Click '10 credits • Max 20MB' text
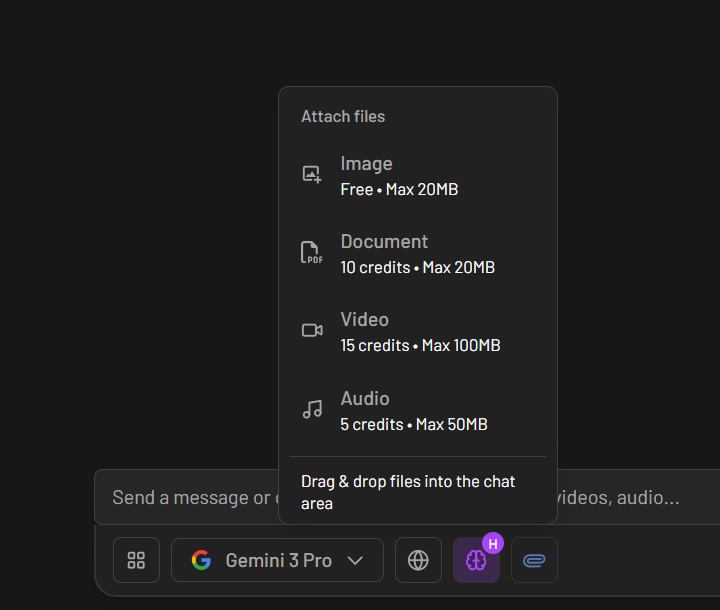The width and height of the screenshot is (720, 610). click(417, 267)
